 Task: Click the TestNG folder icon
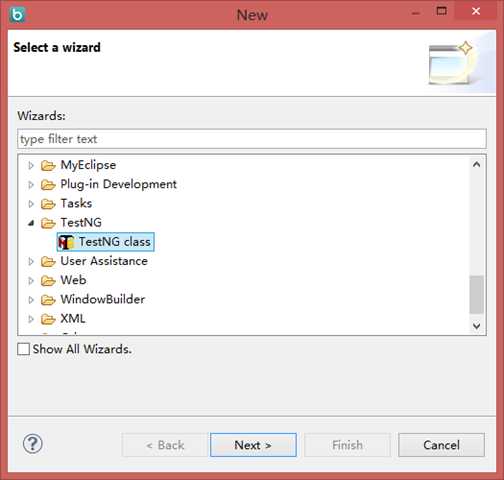(x=48, y=223)
